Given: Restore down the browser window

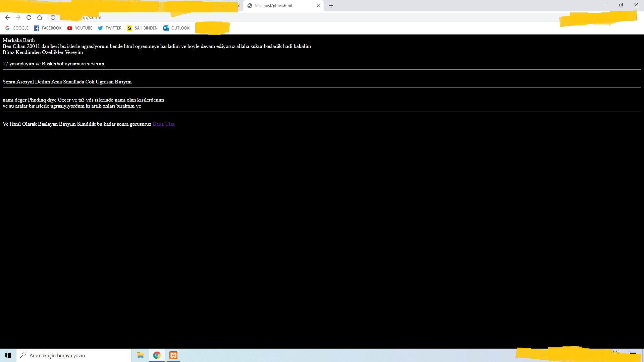Looking at the screenshot, I should [621, 5].
